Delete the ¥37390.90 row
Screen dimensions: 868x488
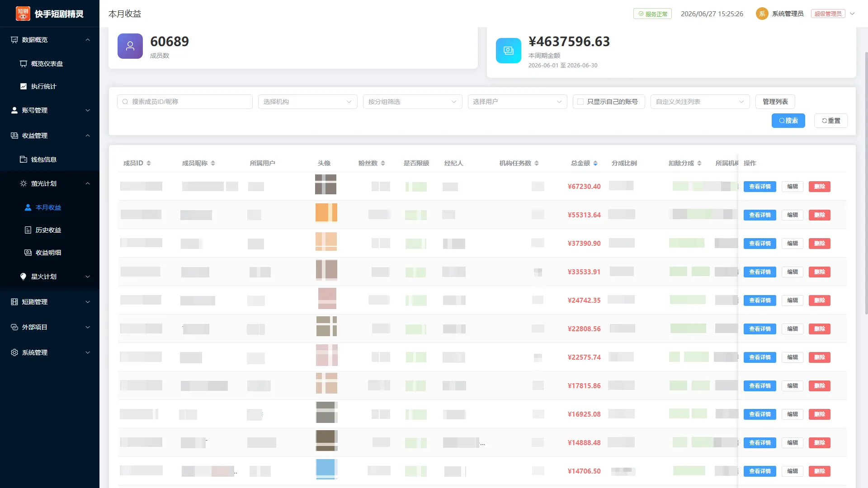coord(819,244)
